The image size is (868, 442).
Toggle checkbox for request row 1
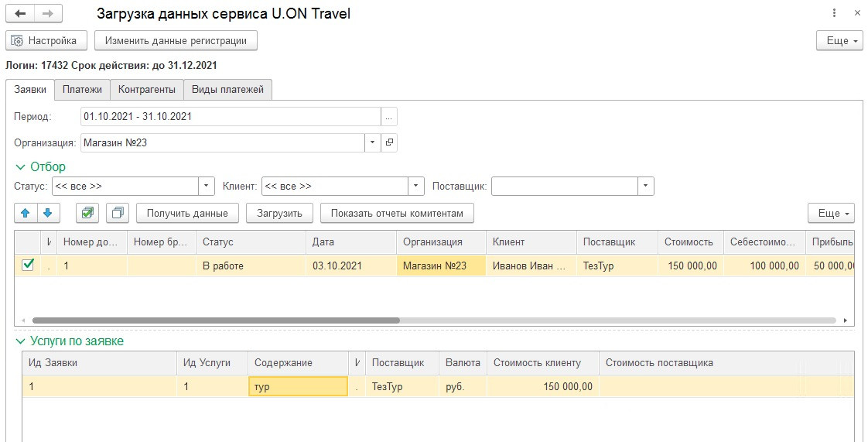pyautogui.click(x=28, y=265)
